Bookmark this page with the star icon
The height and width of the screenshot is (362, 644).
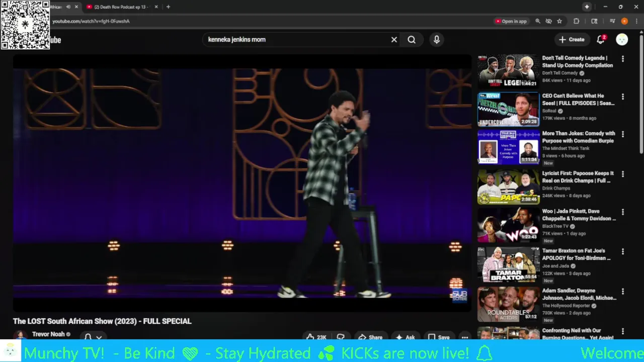click(x=559, y=21)
